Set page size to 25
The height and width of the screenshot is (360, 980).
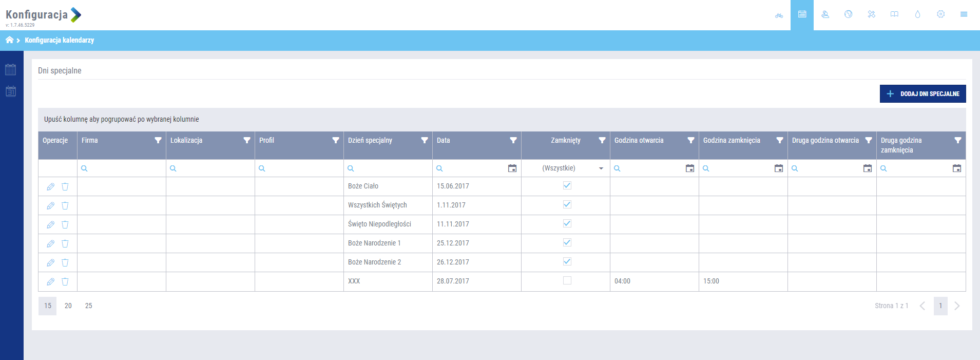click(x=89, y=306)
